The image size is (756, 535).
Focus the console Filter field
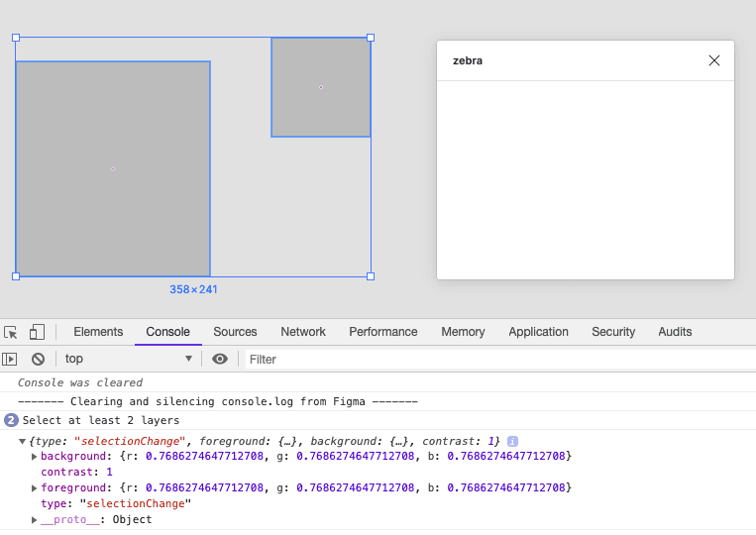[x=500, y=359]
